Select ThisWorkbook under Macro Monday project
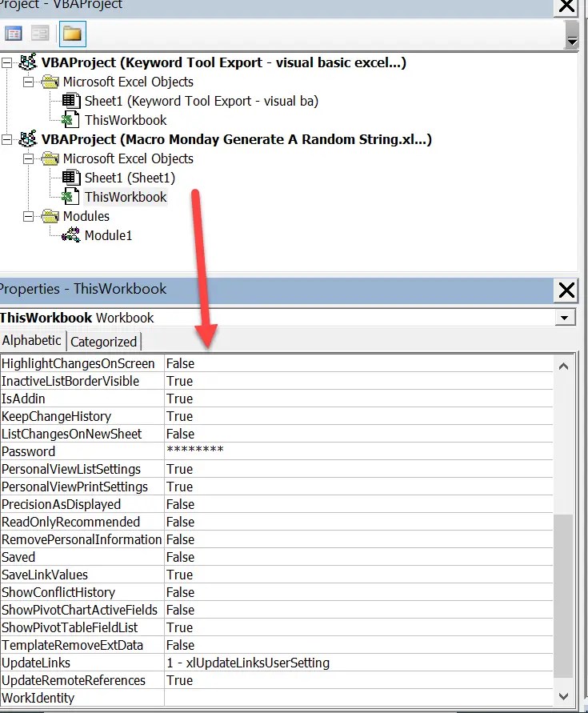Image resolution: width=588 pixels, height=713 pixels. [126, 197]
